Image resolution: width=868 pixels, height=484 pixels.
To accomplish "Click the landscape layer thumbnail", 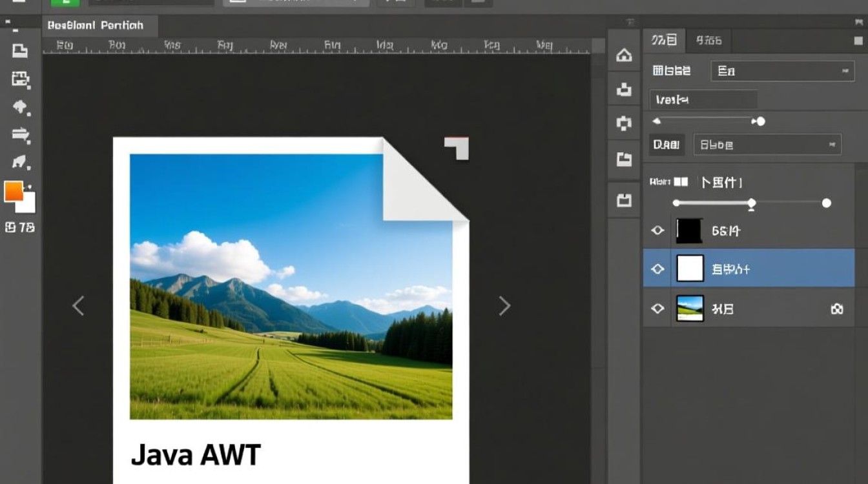I will [689, 308].
